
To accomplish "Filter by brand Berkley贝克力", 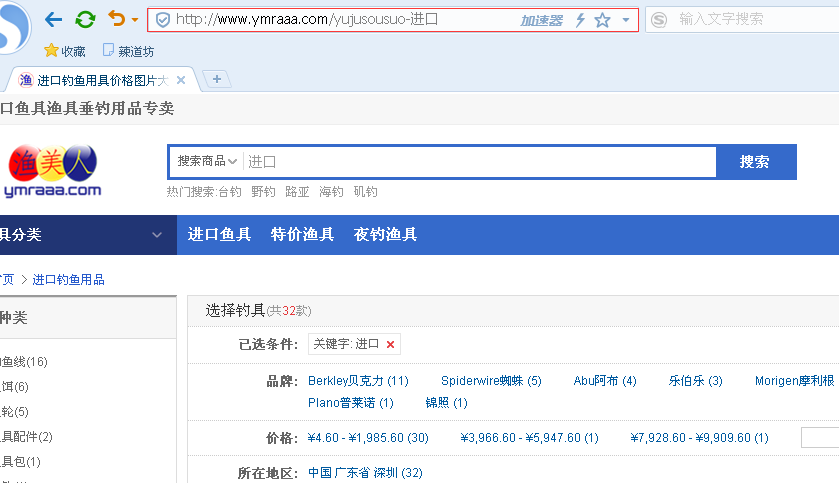I will (x=358, y=381).
